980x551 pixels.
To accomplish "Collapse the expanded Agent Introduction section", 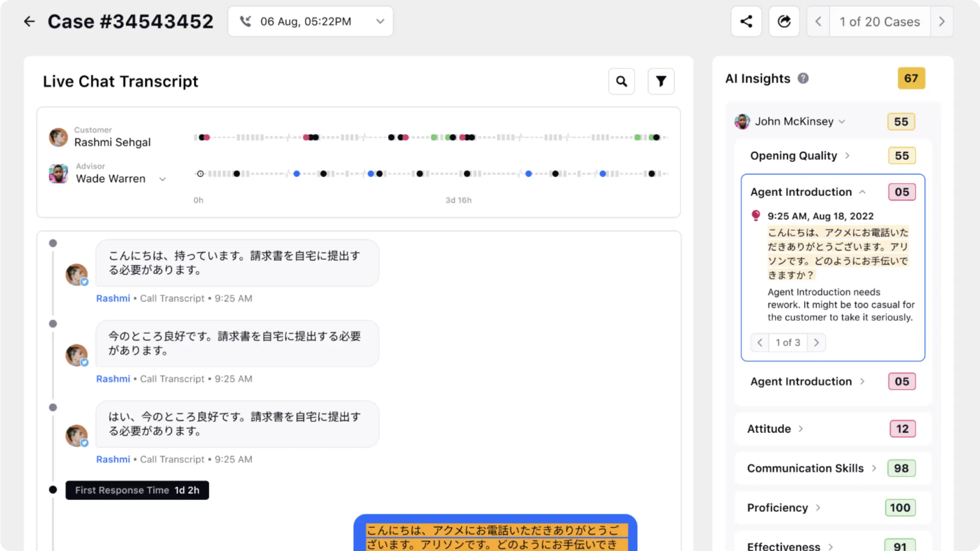I will click(862, 192).
